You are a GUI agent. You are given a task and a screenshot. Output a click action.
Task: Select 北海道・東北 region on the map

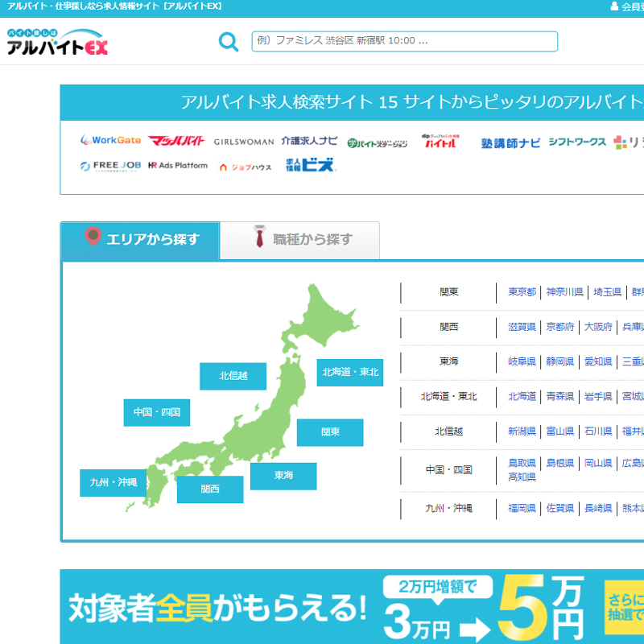coord(349,373)
